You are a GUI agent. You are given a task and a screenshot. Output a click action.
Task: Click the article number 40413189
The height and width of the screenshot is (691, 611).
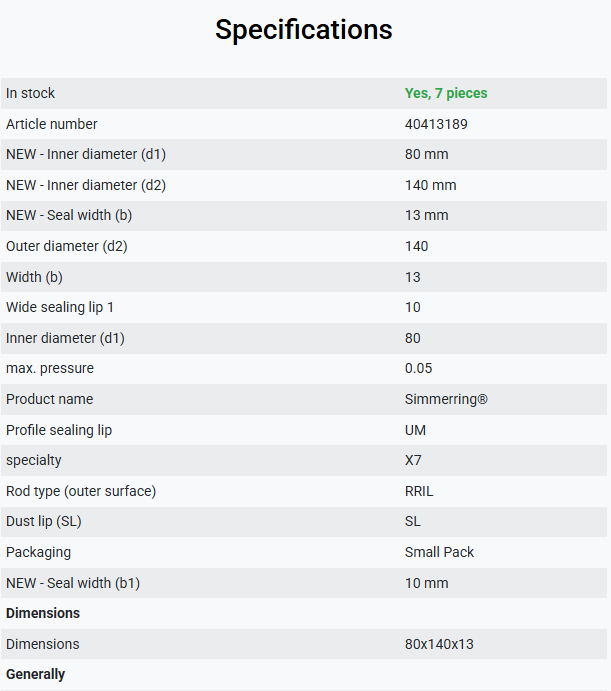coord(436,124)
